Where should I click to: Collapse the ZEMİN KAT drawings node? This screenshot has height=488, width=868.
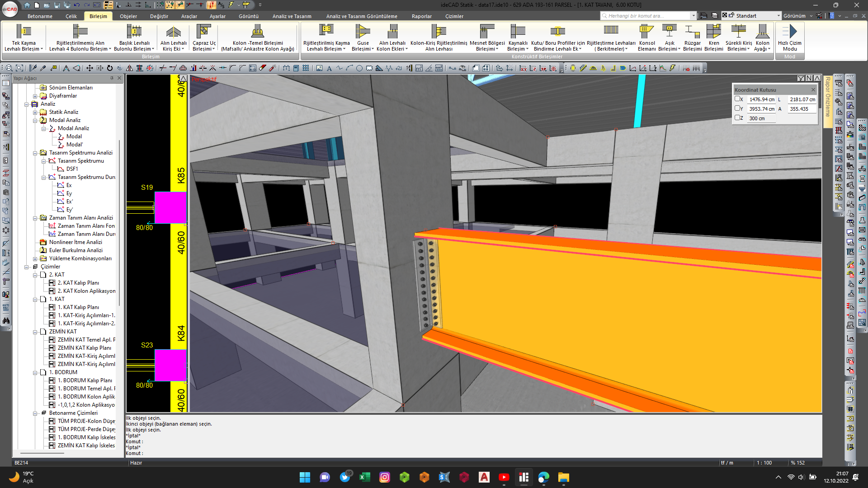click(35, 332)
